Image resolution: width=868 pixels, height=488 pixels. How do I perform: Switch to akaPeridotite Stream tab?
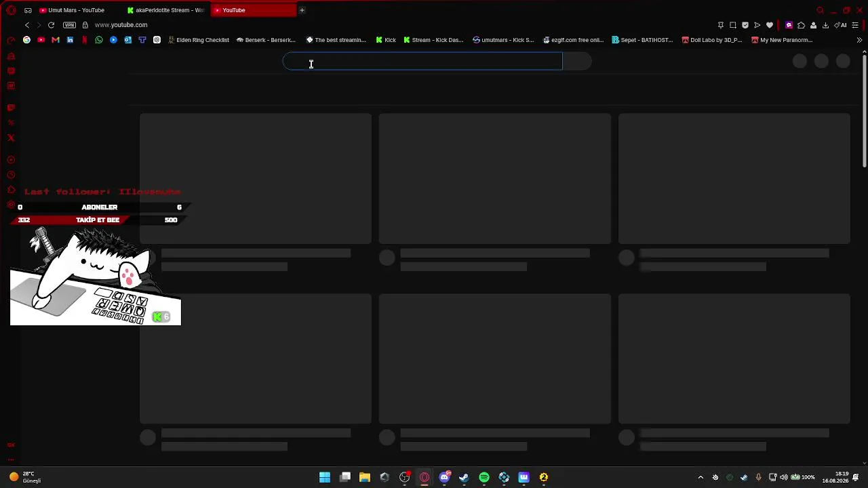165,10
